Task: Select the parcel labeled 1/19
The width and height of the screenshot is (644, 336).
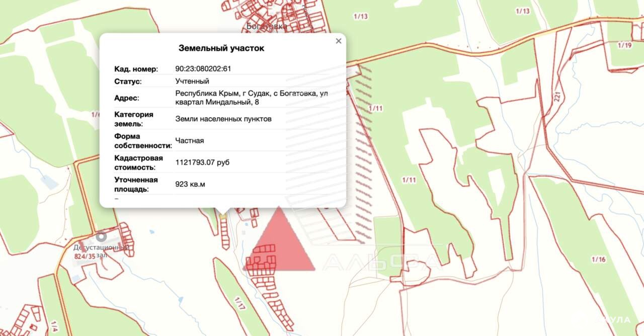Action: tap(624, 45)
